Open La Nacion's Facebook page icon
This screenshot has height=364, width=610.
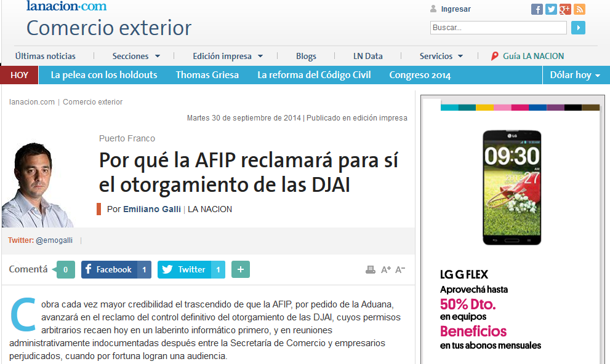coord(537,9)
